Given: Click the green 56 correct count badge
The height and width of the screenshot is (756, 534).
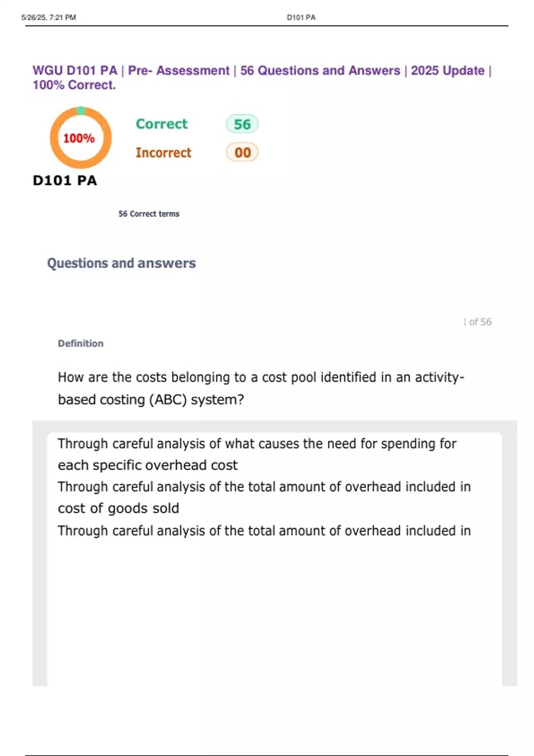Looking at the screenshot, I should tap(242, 124).
